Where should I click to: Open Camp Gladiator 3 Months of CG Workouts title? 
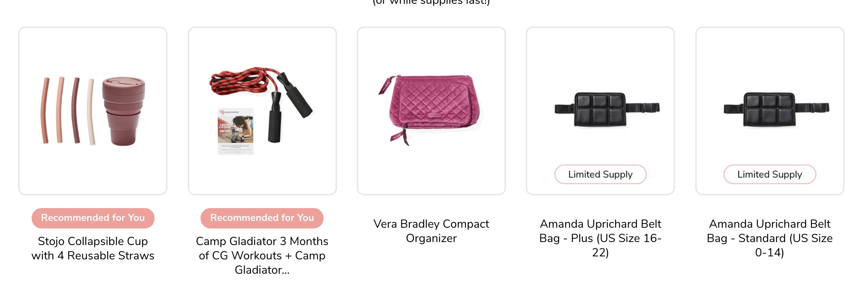pos(262,256)
